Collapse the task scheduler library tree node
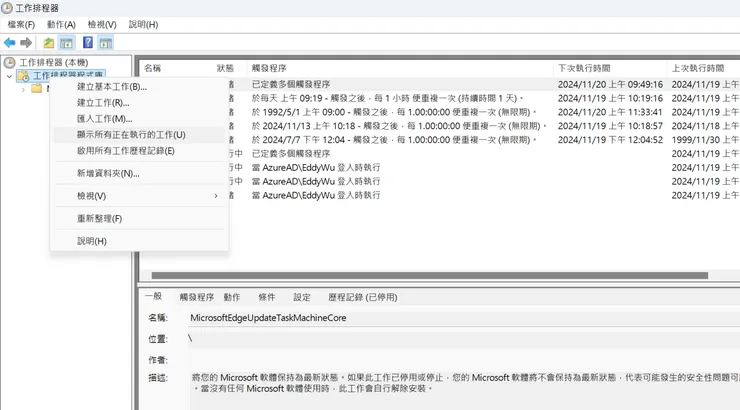The image size is (740, 410). pos(9,75)
